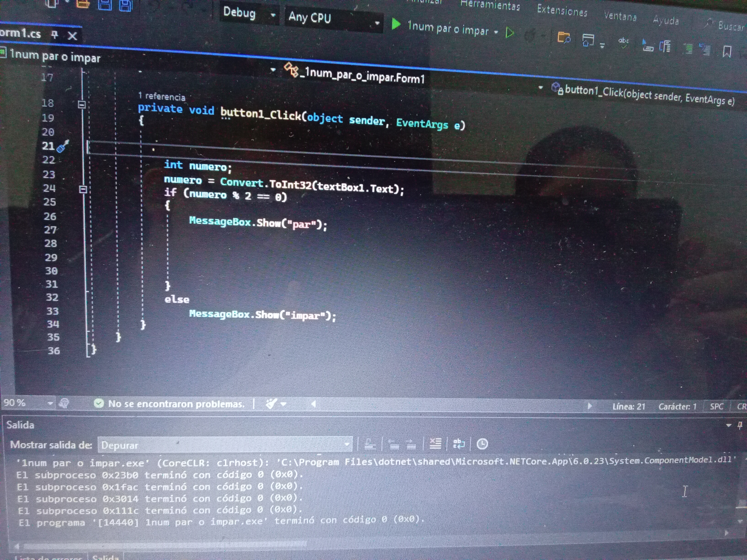Click the screwdriver quick actions icon
The height and width of the screenshot is (560, 747).
click(63, 146)
